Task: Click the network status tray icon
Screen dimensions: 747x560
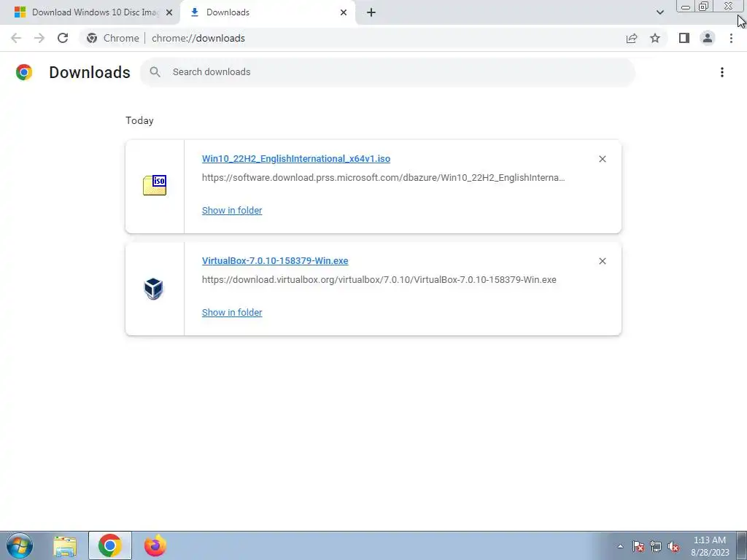Action: [656, 546]
